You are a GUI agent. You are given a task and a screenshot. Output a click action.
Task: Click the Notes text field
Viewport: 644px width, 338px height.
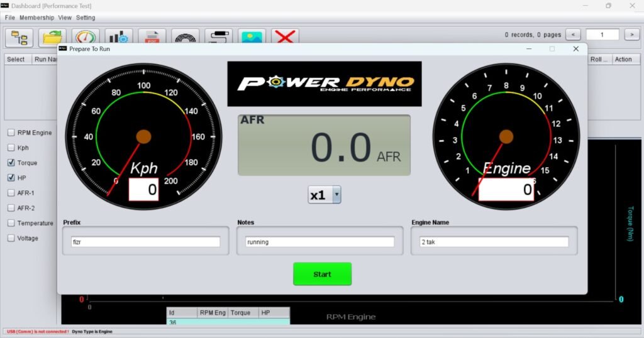click(319, 242)
